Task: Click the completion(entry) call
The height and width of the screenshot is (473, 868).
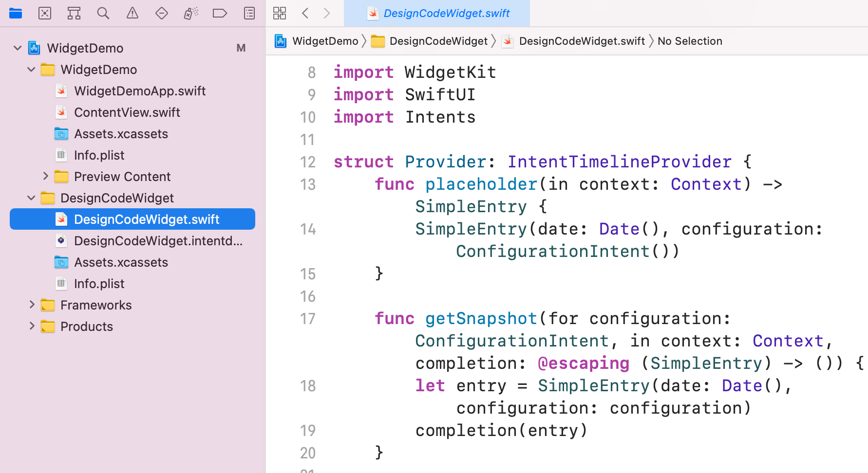Action: coord(502,431)
